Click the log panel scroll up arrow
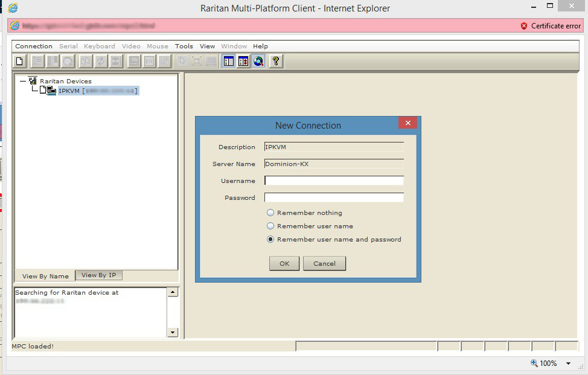 tap(173, 292)
